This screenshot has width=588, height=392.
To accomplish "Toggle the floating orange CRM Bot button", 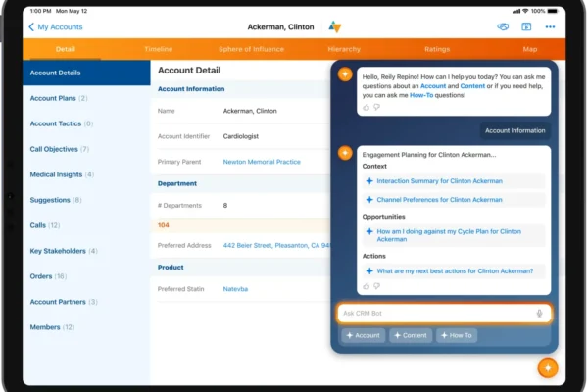I will coord(548,368).
